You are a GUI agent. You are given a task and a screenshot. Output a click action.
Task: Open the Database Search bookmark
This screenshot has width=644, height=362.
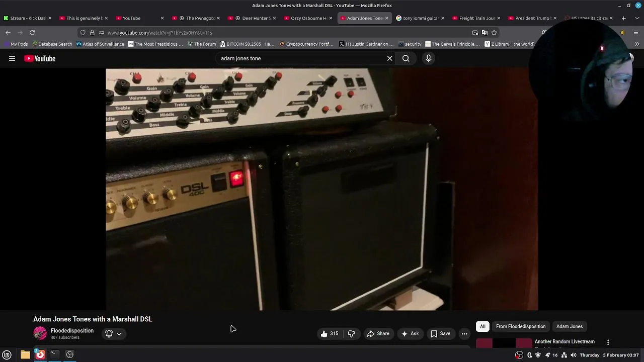(52, 44)
